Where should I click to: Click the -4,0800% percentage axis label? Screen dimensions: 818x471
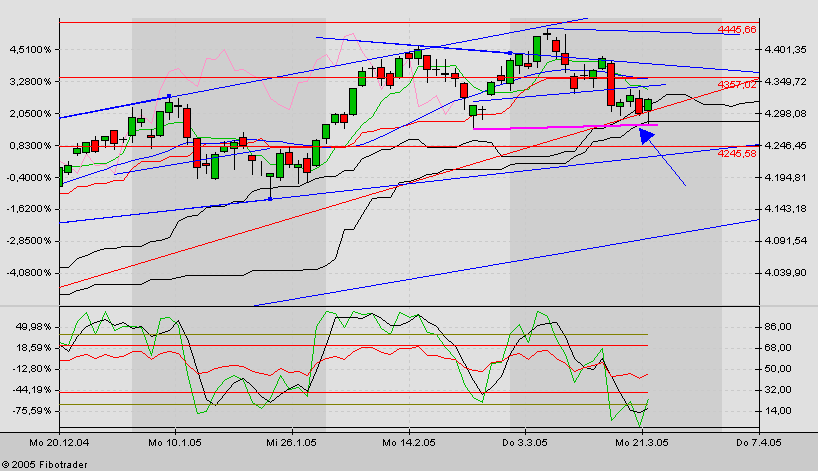coord(28,272)
